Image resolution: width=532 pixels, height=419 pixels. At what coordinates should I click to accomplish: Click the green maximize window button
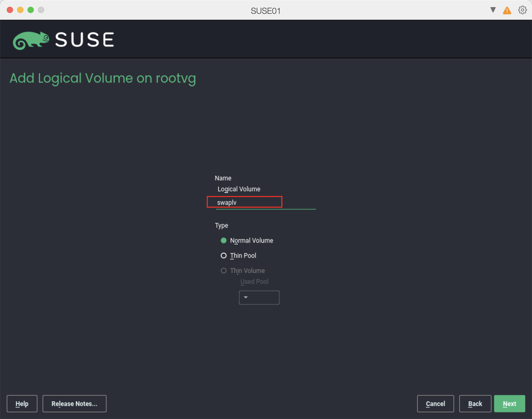click(x=31, y=10)
